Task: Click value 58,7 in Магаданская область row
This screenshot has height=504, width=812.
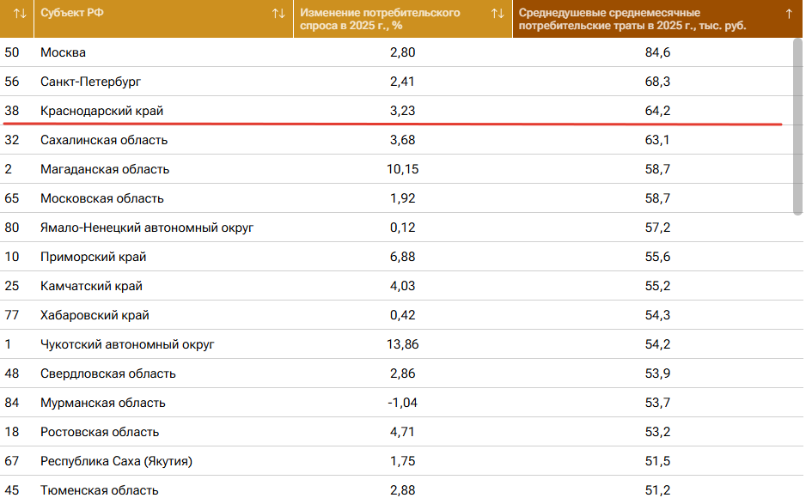Action: click(x=657, y=169)
